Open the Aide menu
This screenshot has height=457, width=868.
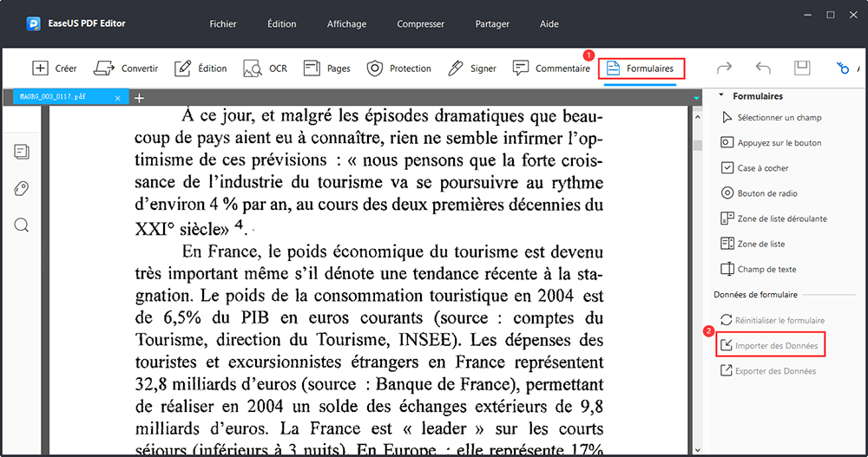pyautogui.click(x=549, y=23)
